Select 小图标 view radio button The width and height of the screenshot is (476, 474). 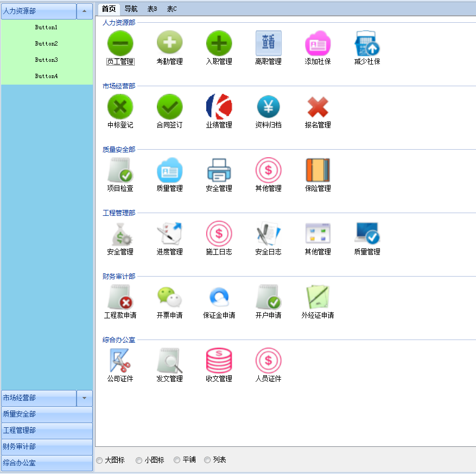pos(139,460)
